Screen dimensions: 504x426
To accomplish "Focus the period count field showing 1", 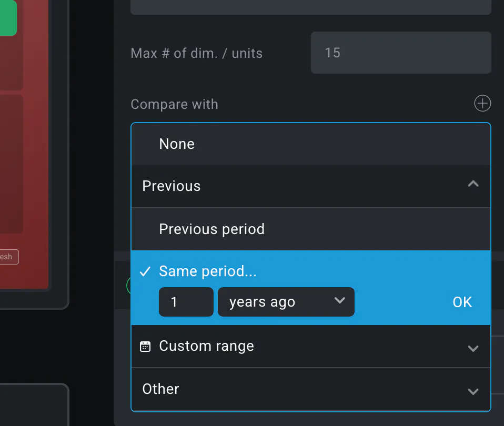I will pos(186,302).
